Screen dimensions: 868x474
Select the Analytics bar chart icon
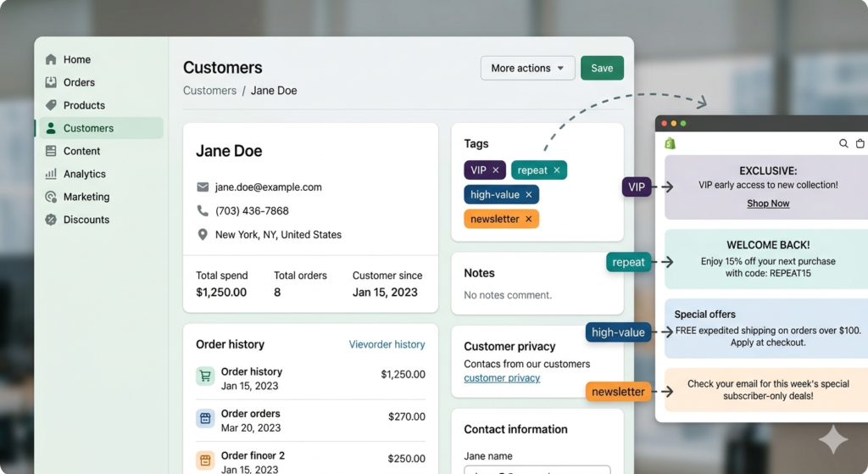point(51,174)
